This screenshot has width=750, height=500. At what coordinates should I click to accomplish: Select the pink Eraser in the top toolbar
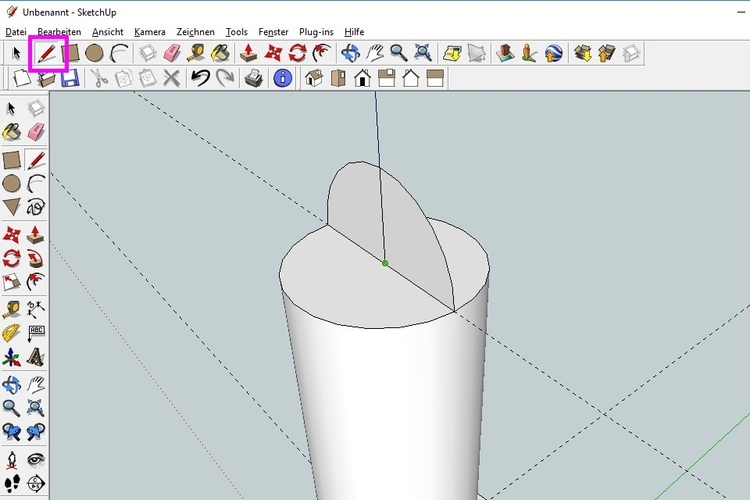[172, 53]
